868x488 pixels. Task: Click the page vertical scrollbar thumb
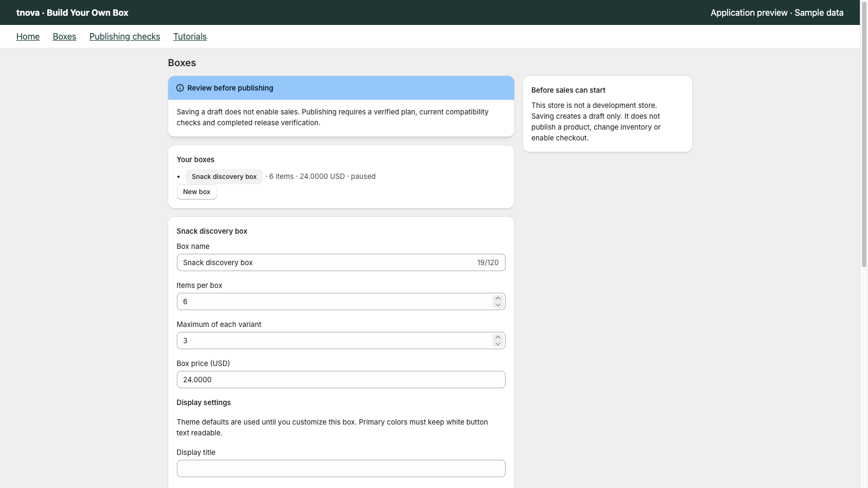[864, 134]
